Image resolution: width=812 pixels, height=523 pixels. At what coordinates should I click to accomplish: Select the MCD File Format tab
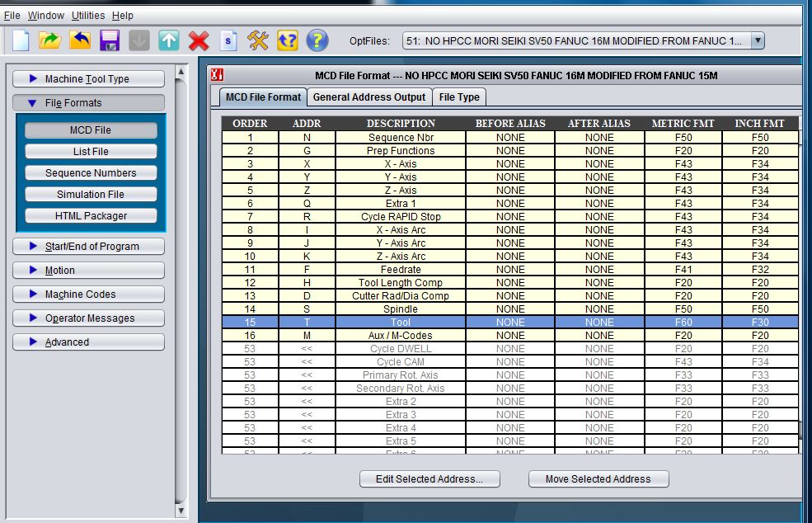(x=263, y=97)
